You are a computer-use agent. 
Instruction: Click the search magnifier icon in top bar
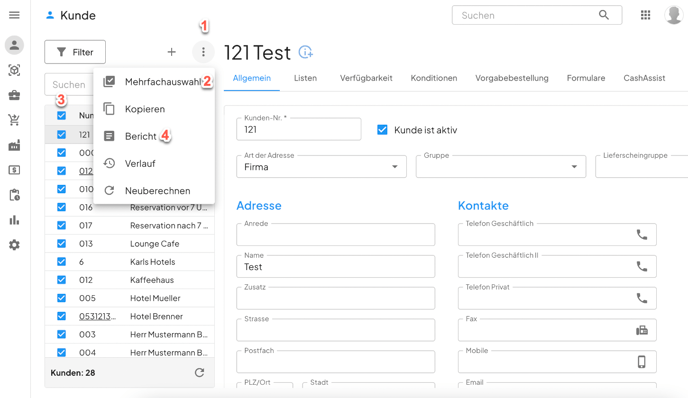click(604, 15)
